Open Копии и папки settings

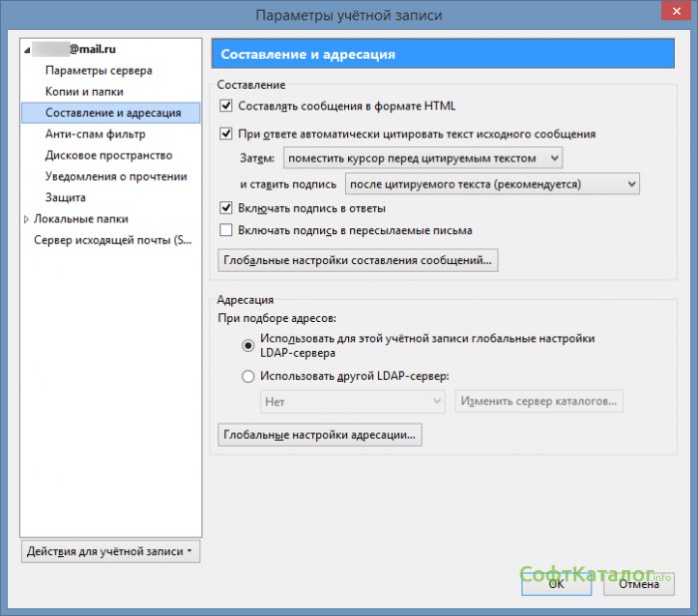[x=84, y=92]
